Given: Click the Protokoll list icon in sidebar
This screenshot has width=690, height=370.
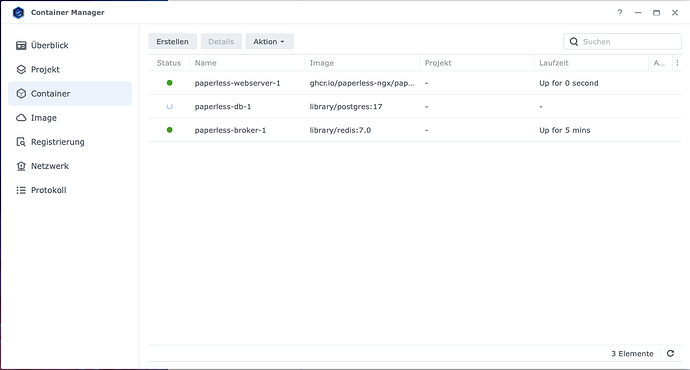Looking at the screenshot, I should coord(21,190).
